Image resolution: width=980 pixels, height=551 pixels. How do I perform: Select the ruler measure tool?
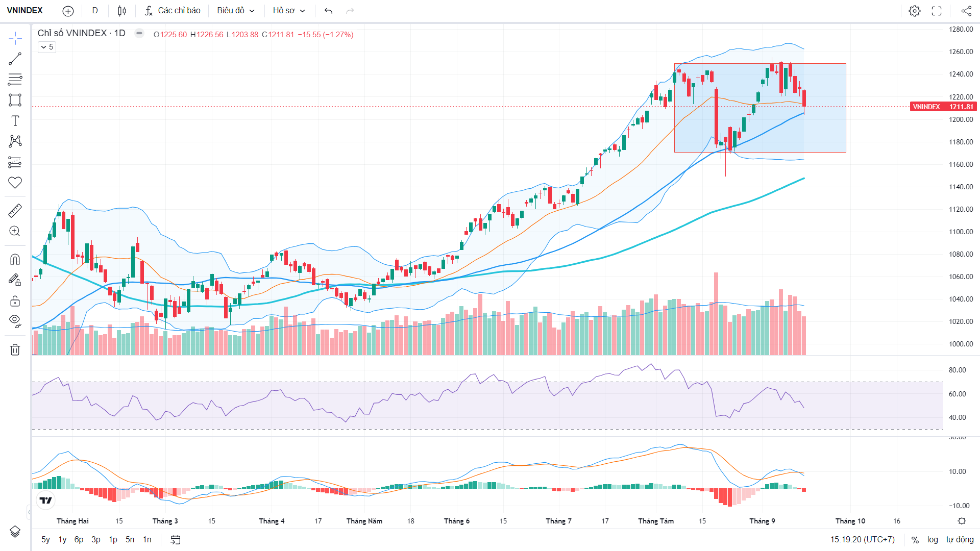point(15,210)
